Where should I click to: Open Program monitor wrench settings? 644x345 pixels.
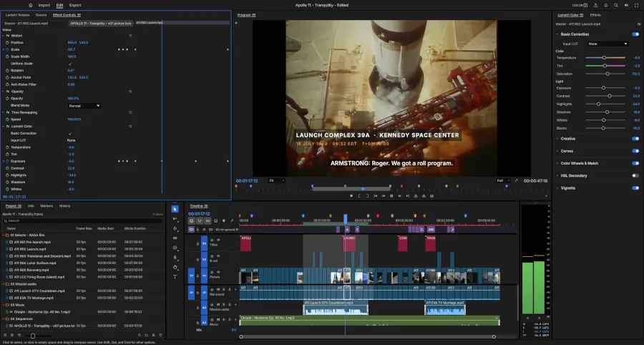(516, 180)
